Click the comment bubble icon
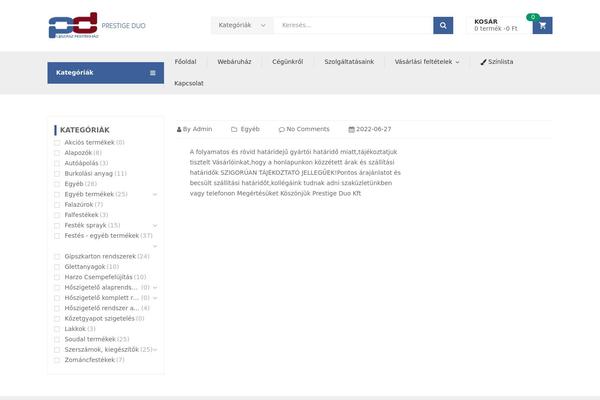The image size is (600, 400). coord(282,129)
